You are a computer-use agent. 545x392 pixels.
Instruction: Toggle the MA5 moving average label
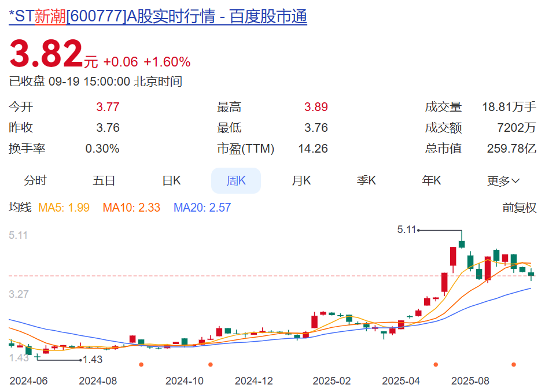[x=64, y=208]
